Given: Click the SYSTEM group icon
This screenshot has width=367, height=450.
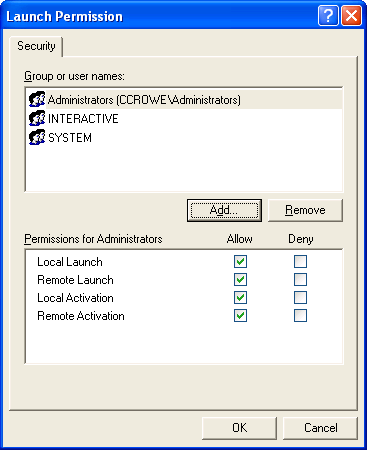Looking at the screenshot, I should [x=37, y=137].
